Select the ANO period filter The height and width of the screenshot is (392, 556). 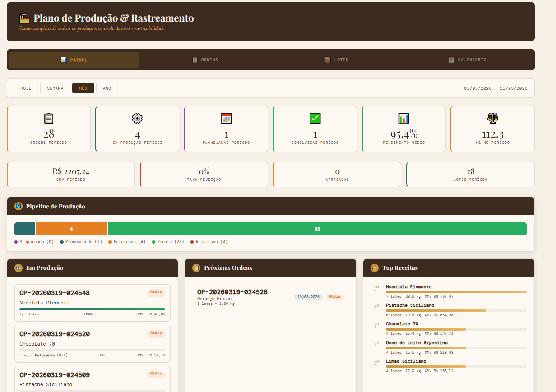pos(107,88)
